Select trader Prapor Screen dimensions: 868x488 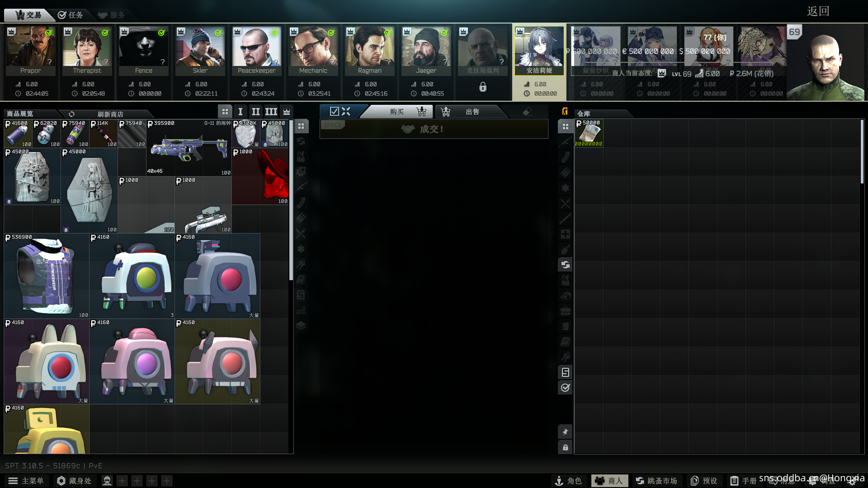click(31, 51)
